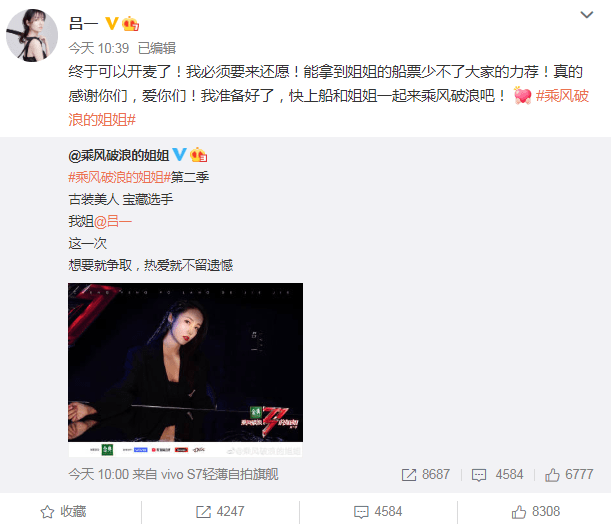The image size is (611, 532).
Task: Open 吕一's profile avatar
Action: click(x=32, y=35)
